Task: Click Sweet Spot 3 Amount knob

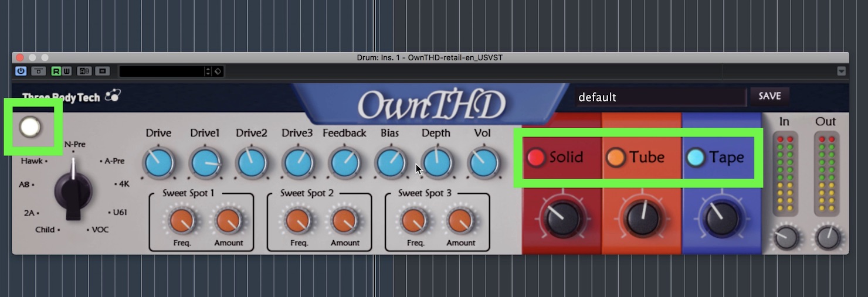Action: point(460,221)
